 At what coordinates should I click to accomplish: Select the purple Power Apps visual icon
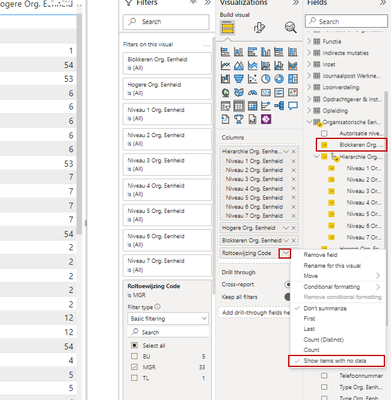[x=266, y=119]
